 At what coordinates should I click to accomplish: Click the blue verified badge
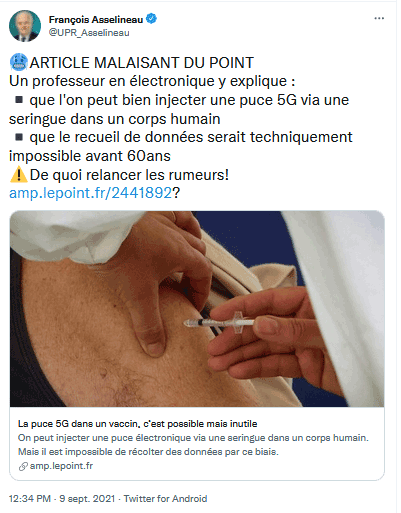pos(152,19)
